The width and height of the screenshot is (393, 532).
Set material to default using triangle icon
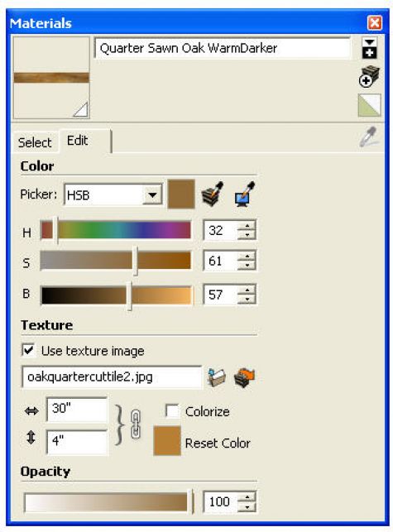(x=369, y=106)
